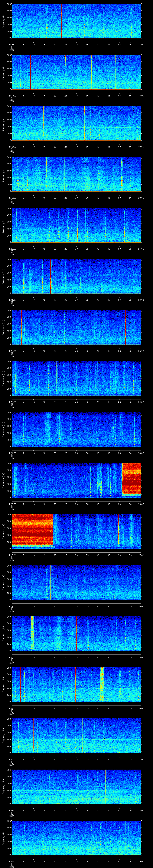Select the spectrogram panel starting at 4:23:00
Screen dimensions: 153x868
point(76,378)
